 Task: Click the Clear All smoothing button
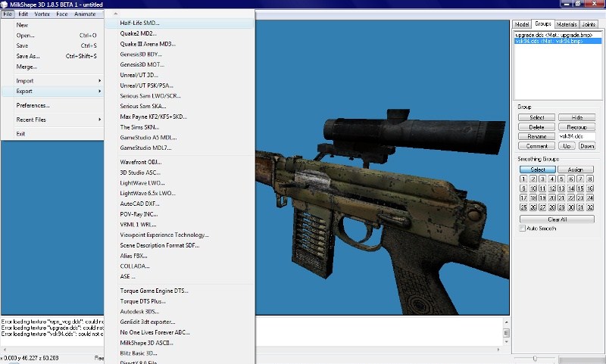(x=557, y=219)
